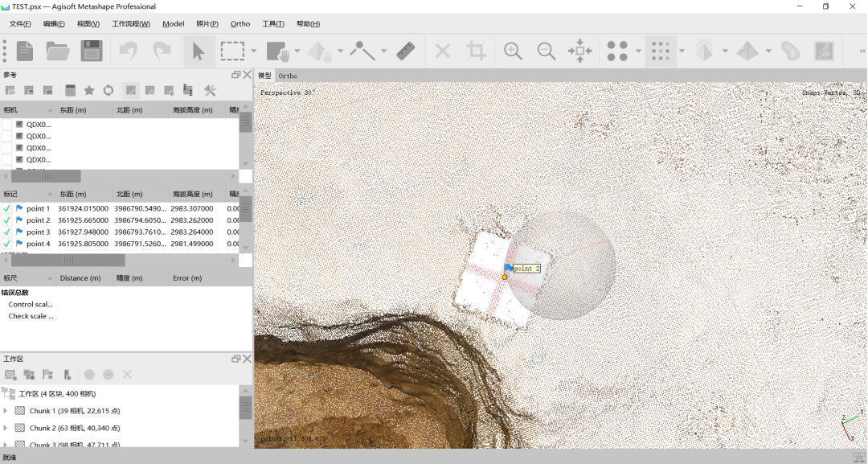
Task: Save project using the floppy disk icon
Action: pyautogui.click(x=92, y=51)
